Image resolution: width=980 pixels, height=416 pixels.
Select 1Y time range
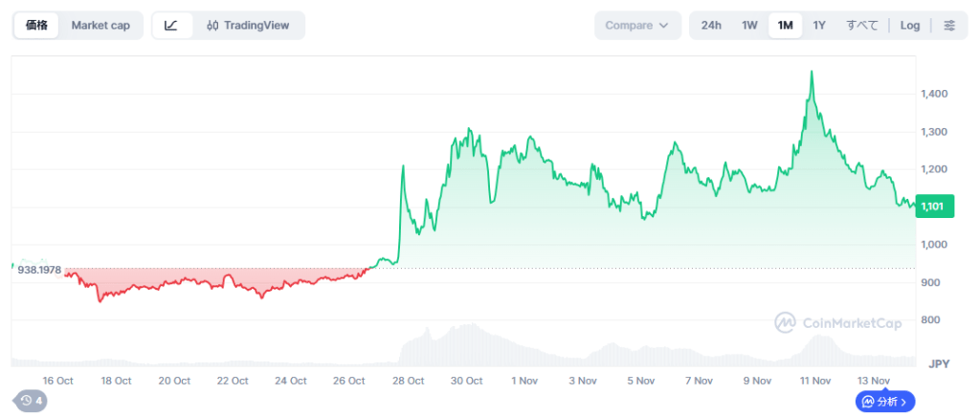819,25
